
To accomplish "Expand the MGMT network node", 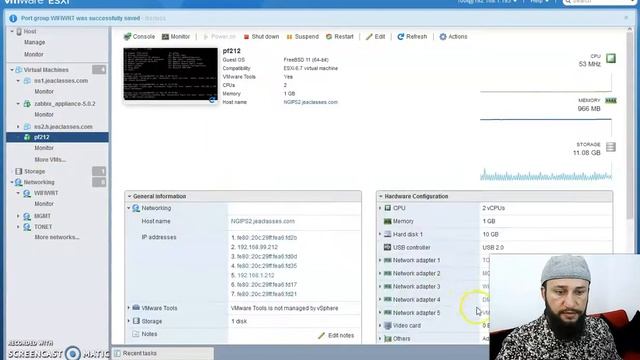I will tap(18, 216).
